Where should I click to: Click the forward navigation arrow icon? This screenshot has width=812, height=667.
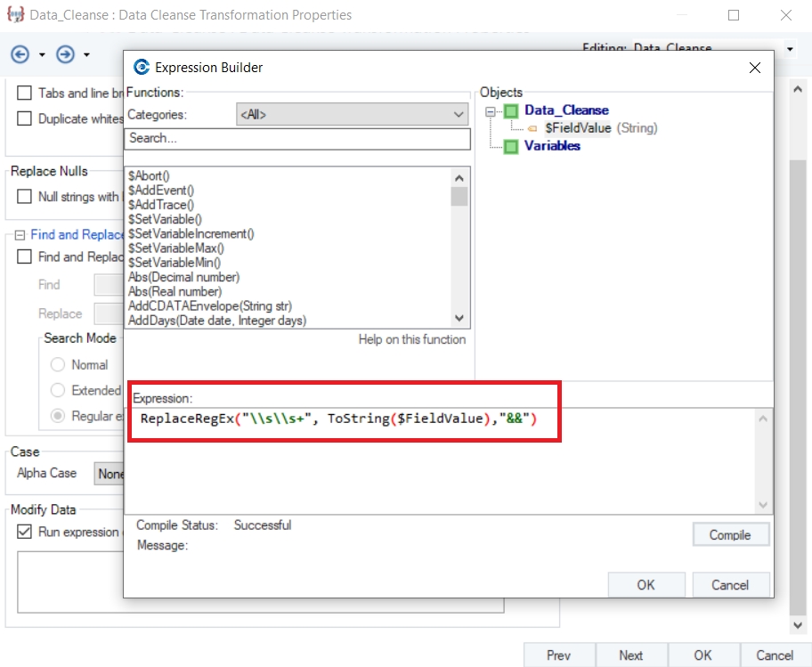point(65,54)
